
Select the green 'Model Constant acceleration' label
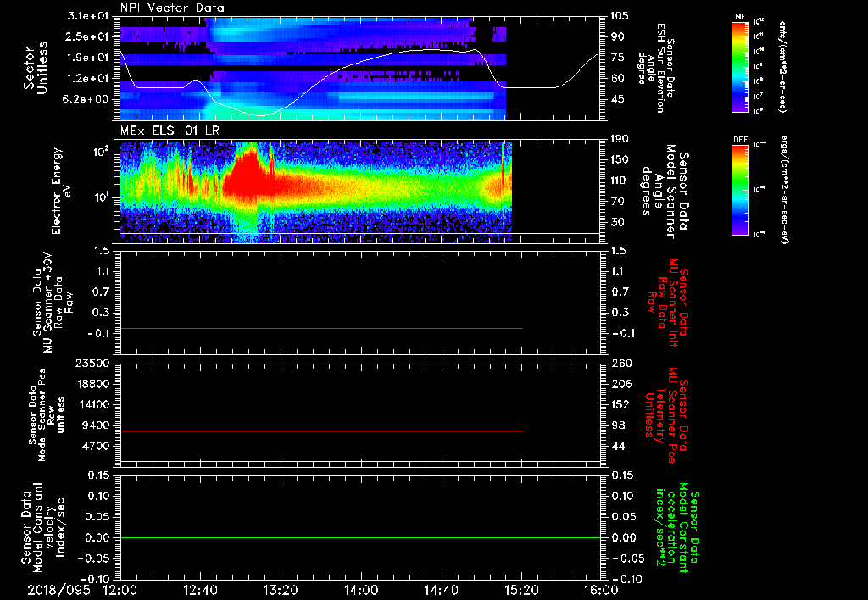[677, 528]
